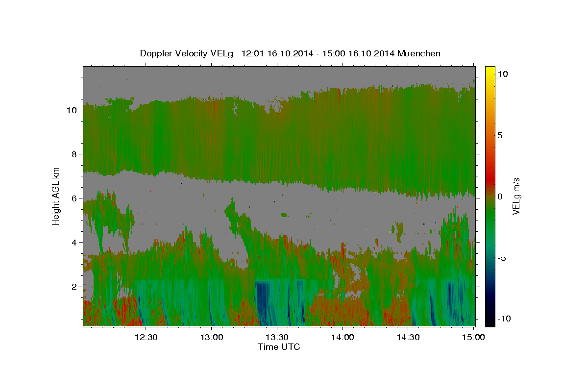Click the height tick label 4
Screen dimensions: 588x392
tap(74, 242)
